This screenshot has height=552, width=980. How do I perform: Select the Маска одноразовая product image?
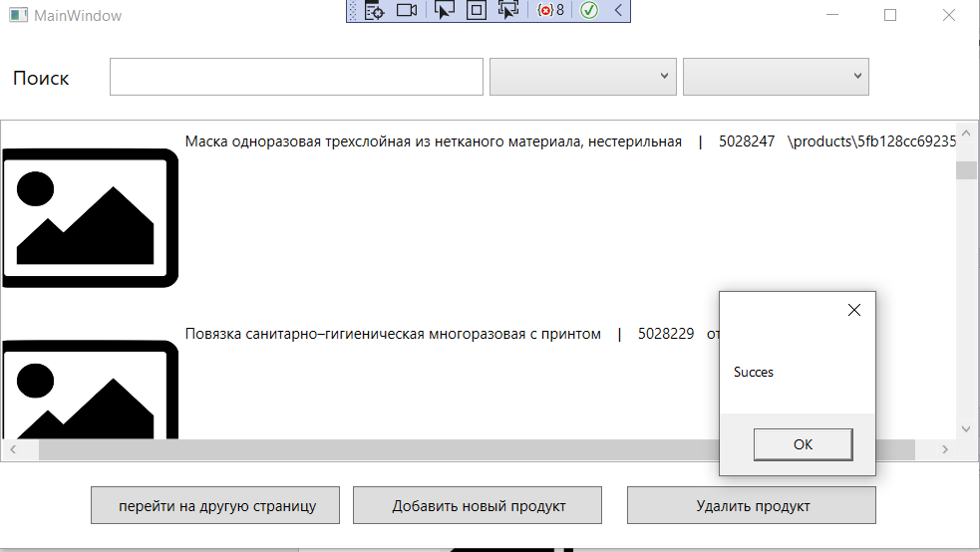click(x=90, y=218)
